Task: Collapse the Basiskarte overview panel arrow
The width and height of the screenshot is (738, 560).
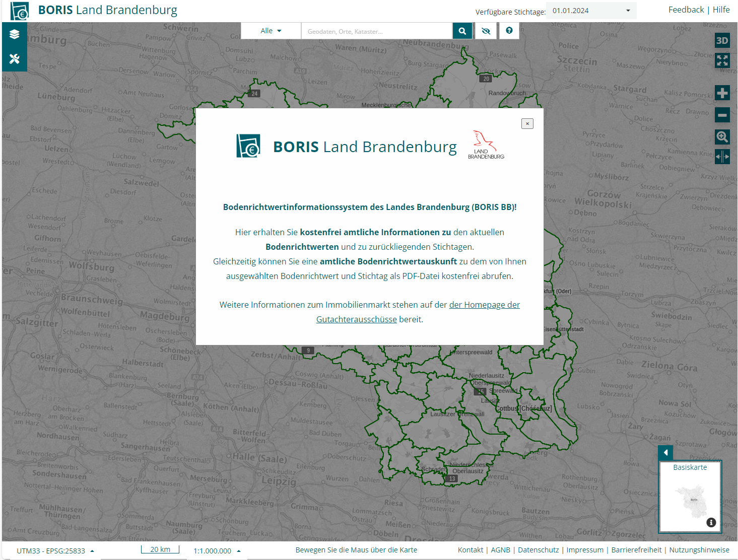Action: tap(665, 453)
